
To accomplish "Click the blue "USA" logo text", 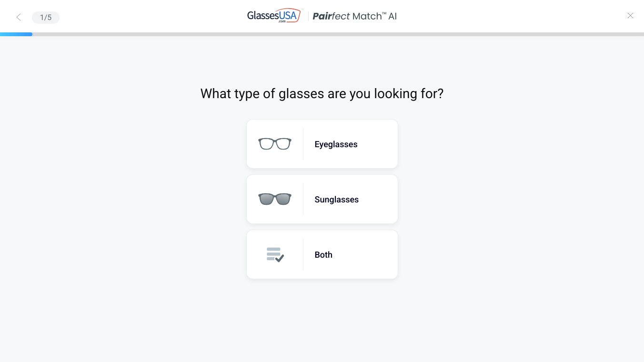I will point(289,15).
